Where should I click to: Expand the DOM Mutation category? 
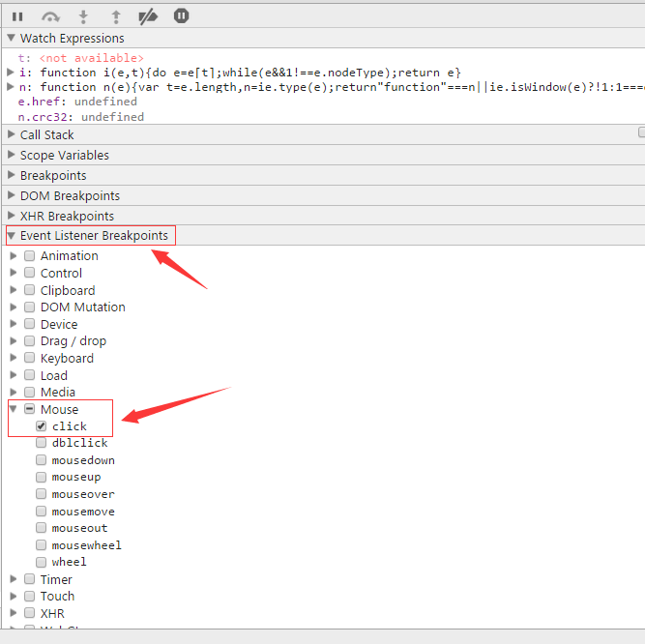pos(14,307)
